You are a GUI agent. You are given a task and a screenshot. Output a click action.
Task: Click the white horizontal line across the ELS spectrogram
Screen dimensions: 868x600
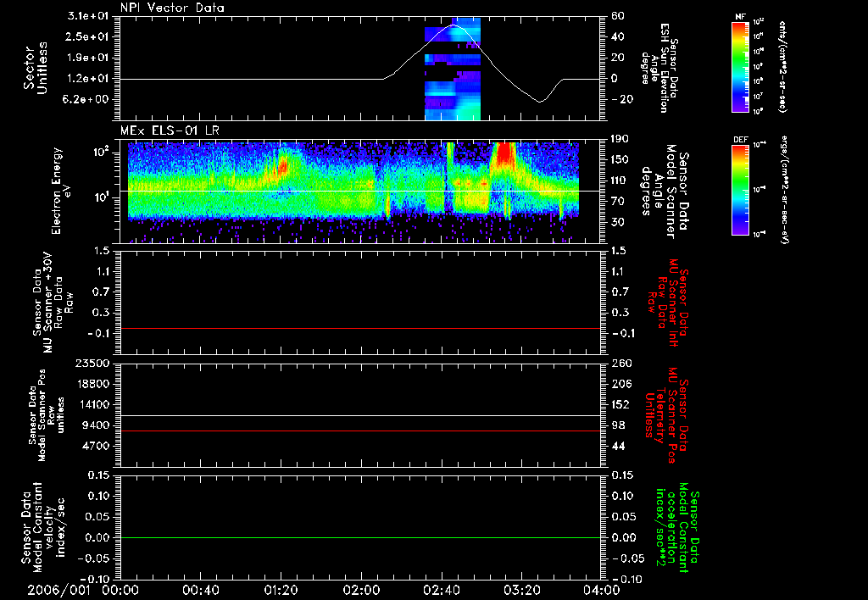(x=360, y=192)
